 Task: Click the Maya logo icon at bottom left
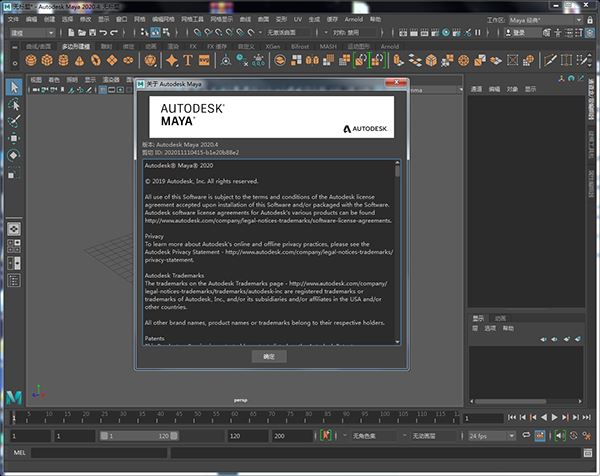coord(14,399)
